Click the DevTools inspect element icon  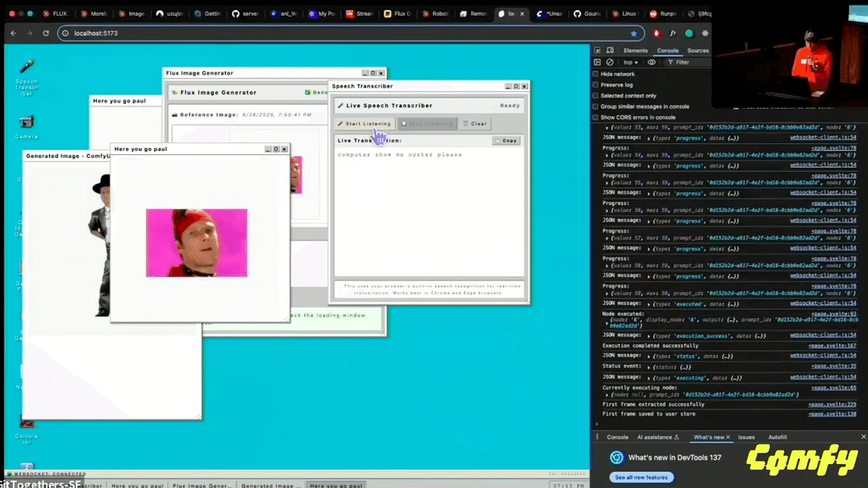click(x=597, y=51)
